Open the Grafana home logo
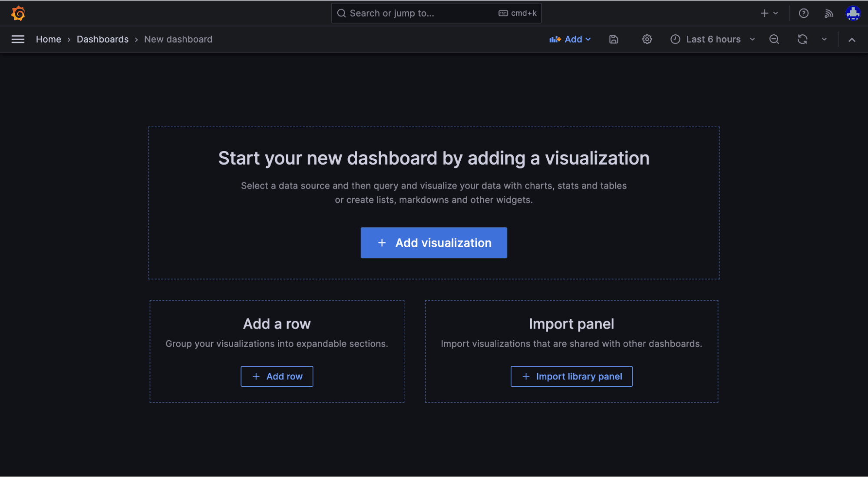Viewport: 868px width, 477px height. coord(18,13)
